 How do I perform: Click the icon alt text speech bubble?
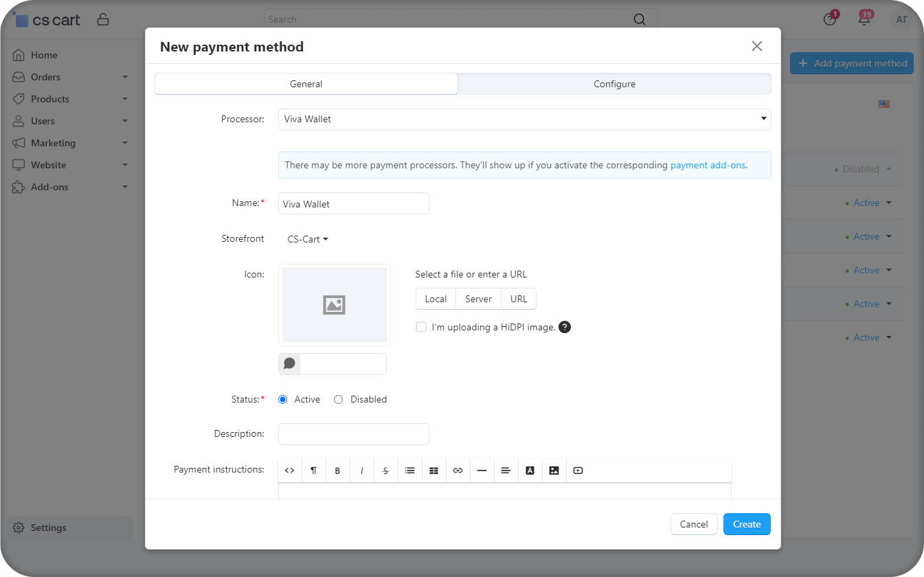[x=289, y=363]
